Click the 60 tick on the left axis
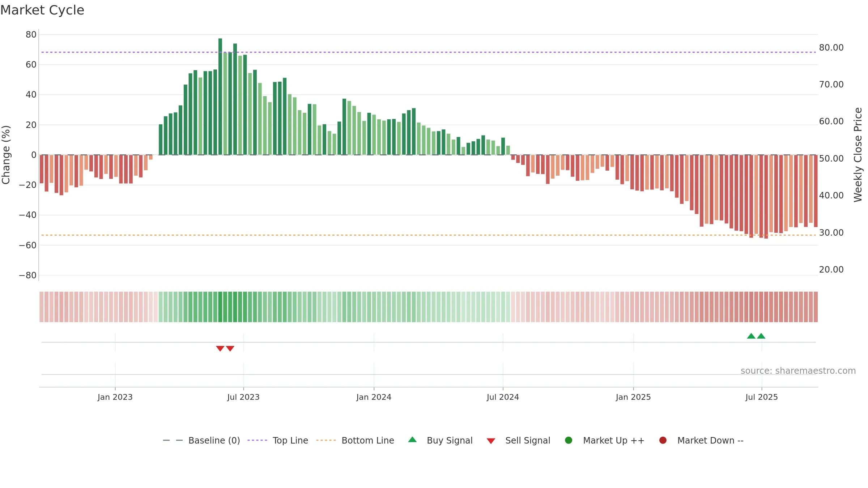The width and height of the screenshot is (868, 488). (31, 64)
